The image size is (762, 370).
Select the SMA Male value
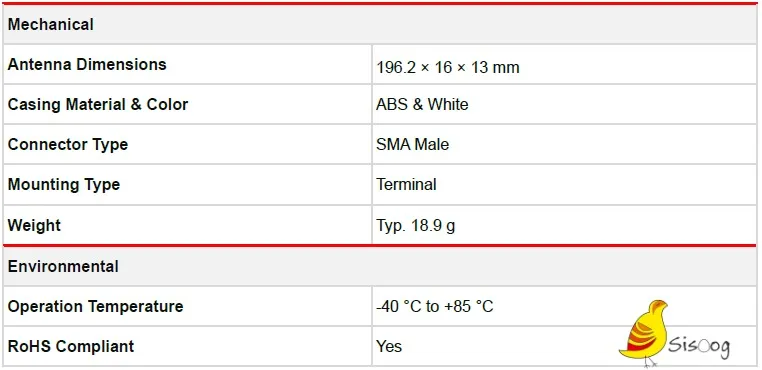(x=412, y=144)
